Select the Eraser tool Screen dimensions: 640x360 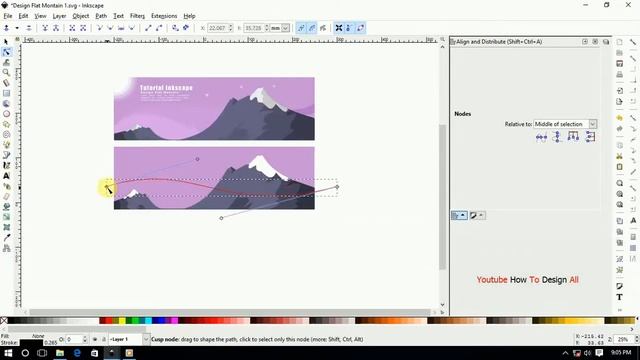[6, 196]
